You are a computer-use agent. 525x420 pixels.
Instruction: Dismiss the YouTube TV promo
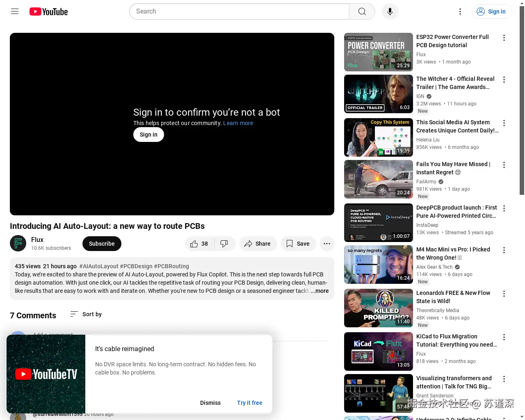coord(210,403)
